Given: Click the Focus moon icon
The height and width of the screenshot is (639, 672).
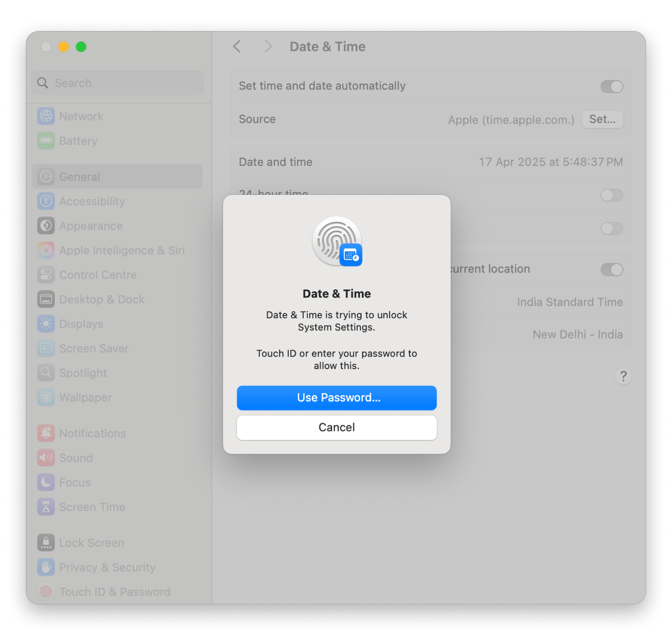Looking at the screenshot, I should (46, 482).
